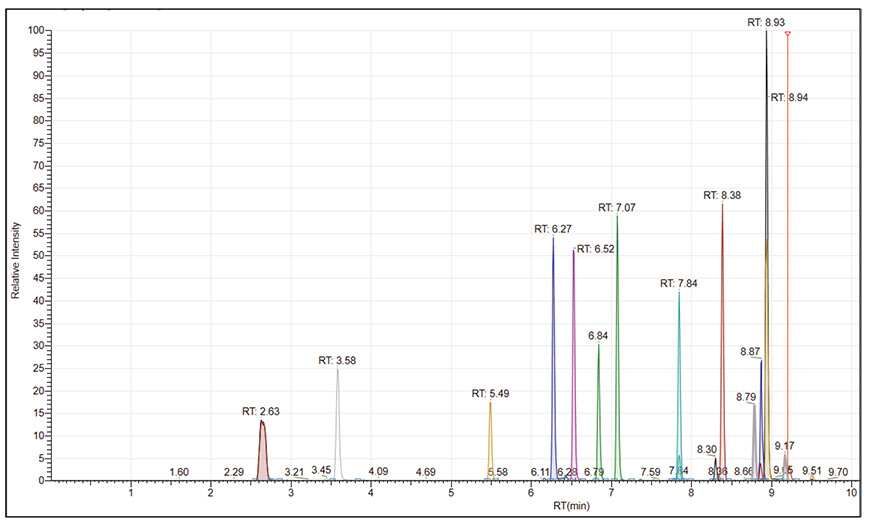Select the RT: 8.93 peak label
Screen dimensions: 870x525
[767, 21]
